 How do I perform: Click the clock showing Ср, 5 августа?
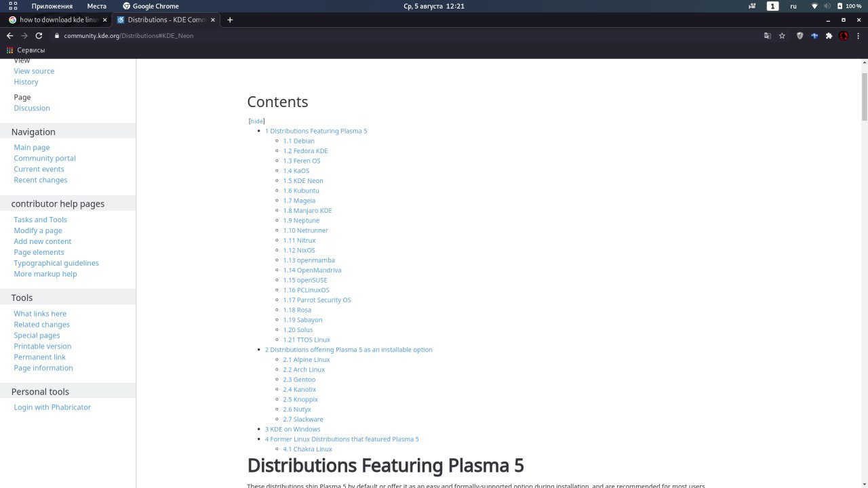point(434,6)
